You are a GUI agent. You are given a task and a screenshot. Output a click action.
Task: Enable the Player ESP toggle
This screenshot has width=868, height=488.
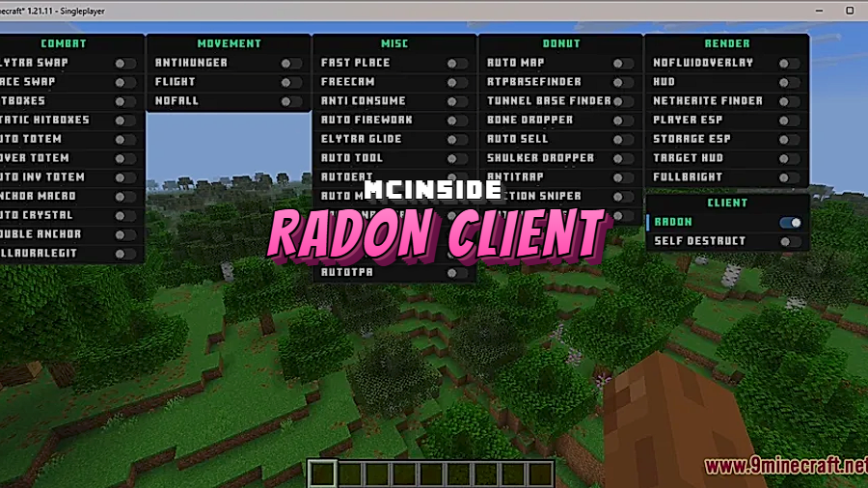pyautogui.click(x=789, y=121)
